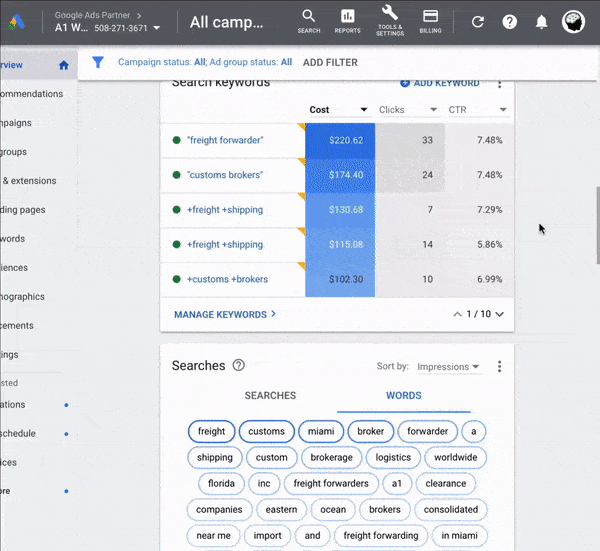Viewport: 600px width, 551px height.
Task: Switch to the SEARCHES tab
Action: point(270,395)
